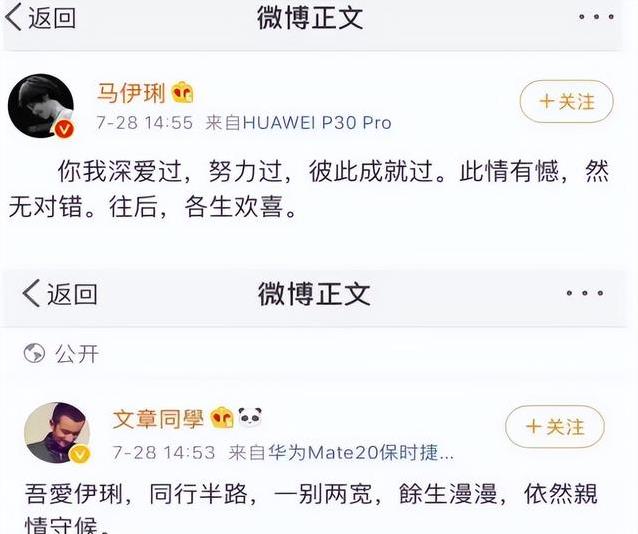Click the orange verified badge on 马伊琍's avatar
638x534 pixels.
64,129
